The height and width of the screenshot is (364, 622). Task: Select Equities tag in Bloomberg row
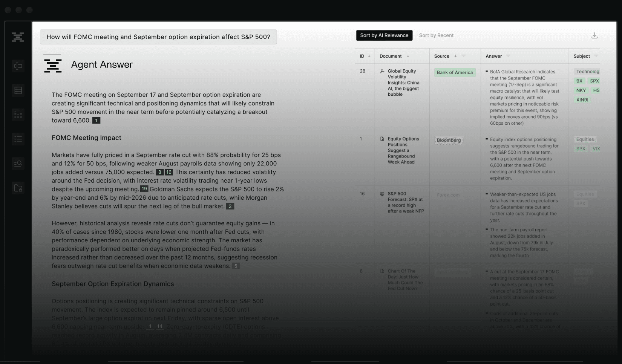pyautogui.click(x=585, y=139)
